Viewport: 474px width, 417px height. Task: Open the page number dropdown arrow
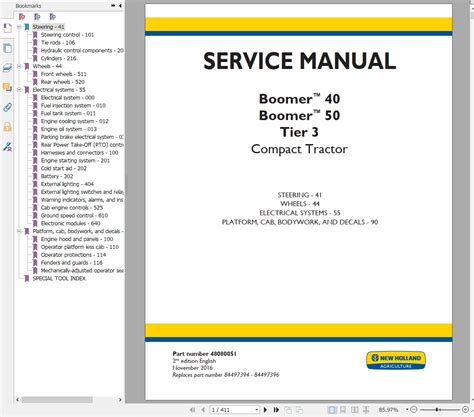(x=256, y=410)
